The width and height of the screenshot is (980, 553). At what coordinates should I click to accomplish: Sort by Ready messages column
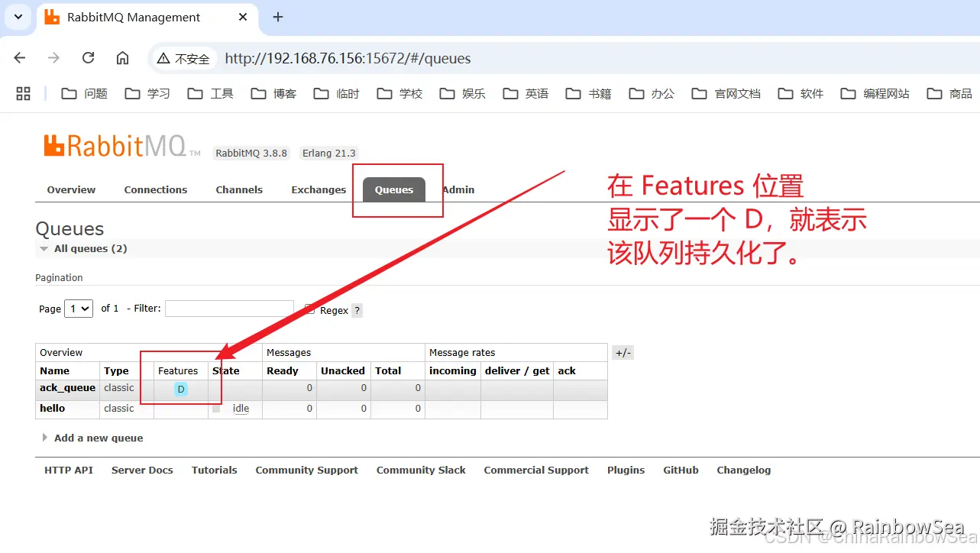[283, 370]
